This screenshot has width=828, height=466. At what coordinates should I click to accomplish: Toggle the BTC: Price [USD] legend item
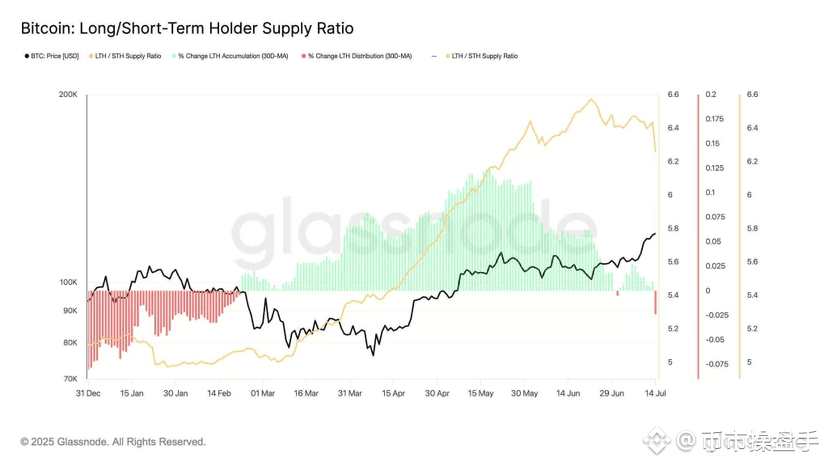(52, 56)
